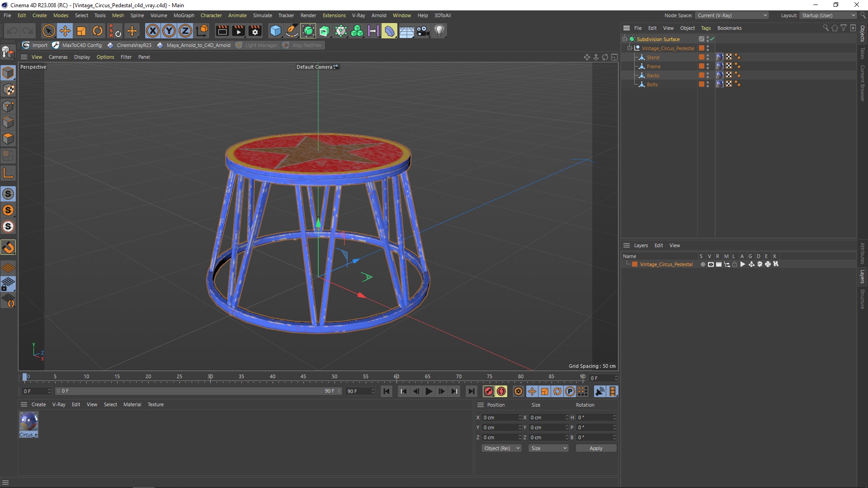
Task: Open the Simulate menu
Action: coord(262,15)
